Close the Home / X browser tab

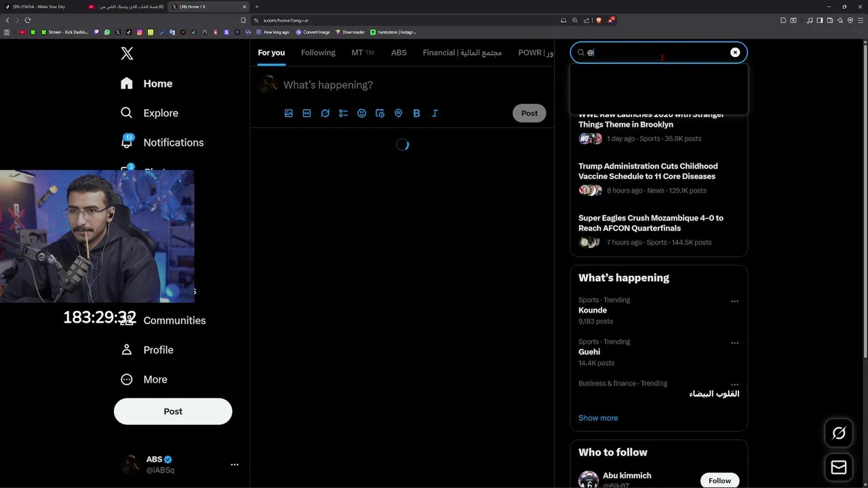click(x=243, y=7)
